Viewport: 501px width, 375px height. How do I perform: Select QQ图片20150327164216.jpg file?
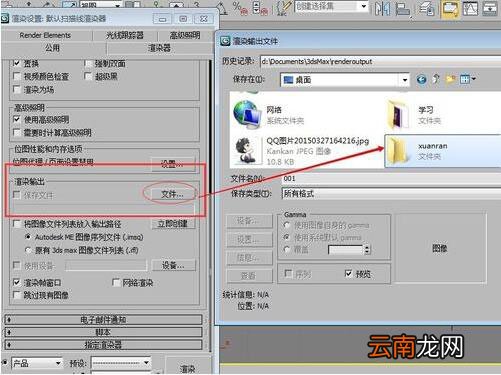click(302, 151)
